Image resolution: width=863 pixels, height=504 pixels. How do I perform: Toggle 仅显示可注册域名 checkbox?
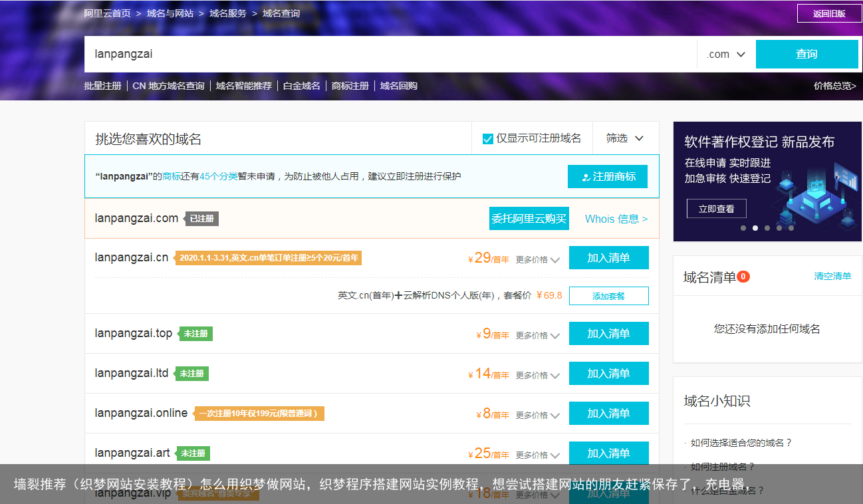(488, 139)
